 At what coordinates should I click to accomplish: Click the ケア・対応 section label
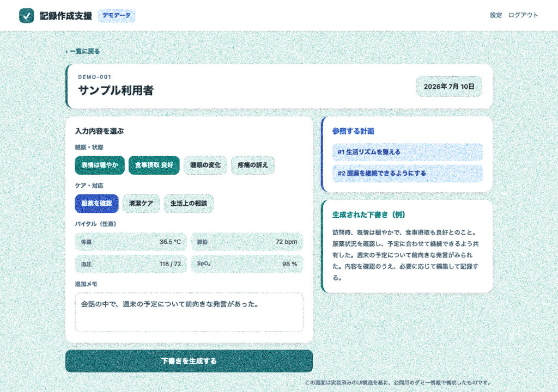pos(89,185)
